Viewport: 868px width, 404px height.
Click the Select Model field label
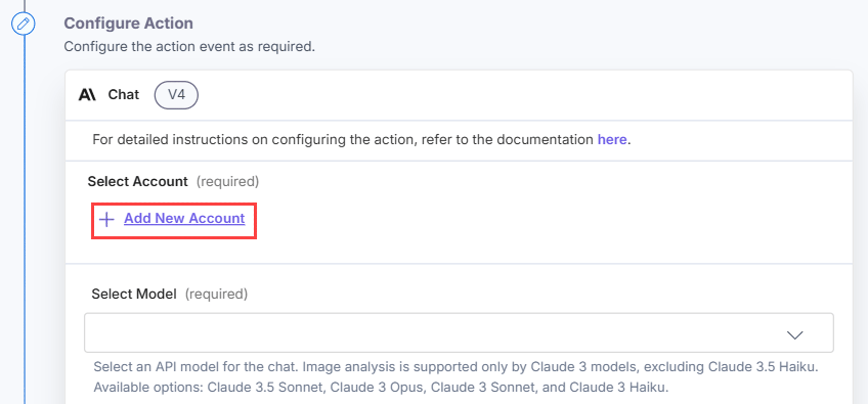click(x=134, y=294)
